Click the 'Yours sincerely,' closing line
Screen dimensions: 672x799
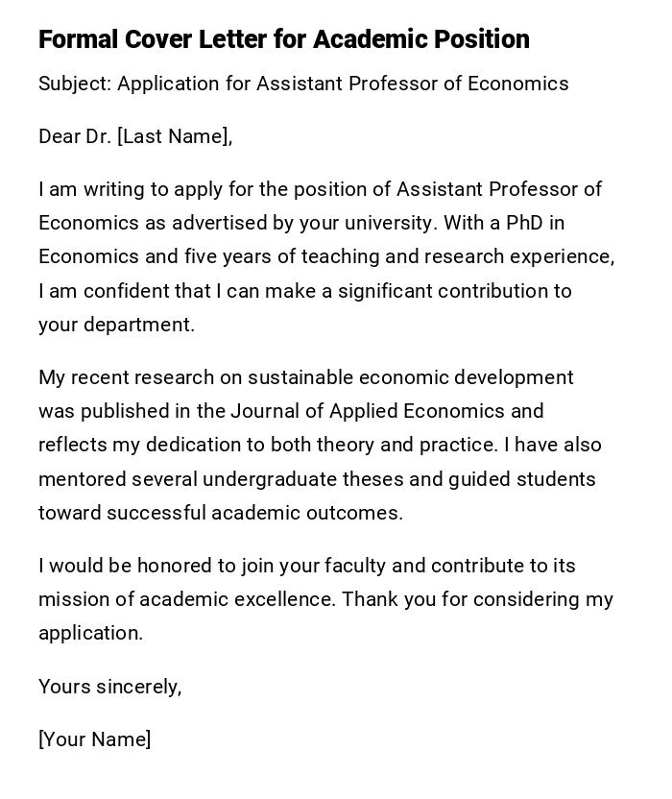(109, 687)
